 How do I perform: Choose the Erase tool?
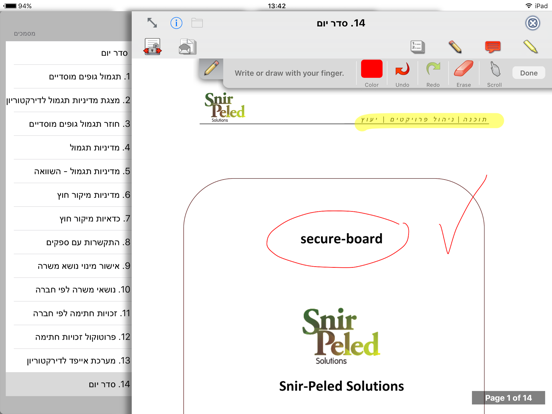point(464,73)
